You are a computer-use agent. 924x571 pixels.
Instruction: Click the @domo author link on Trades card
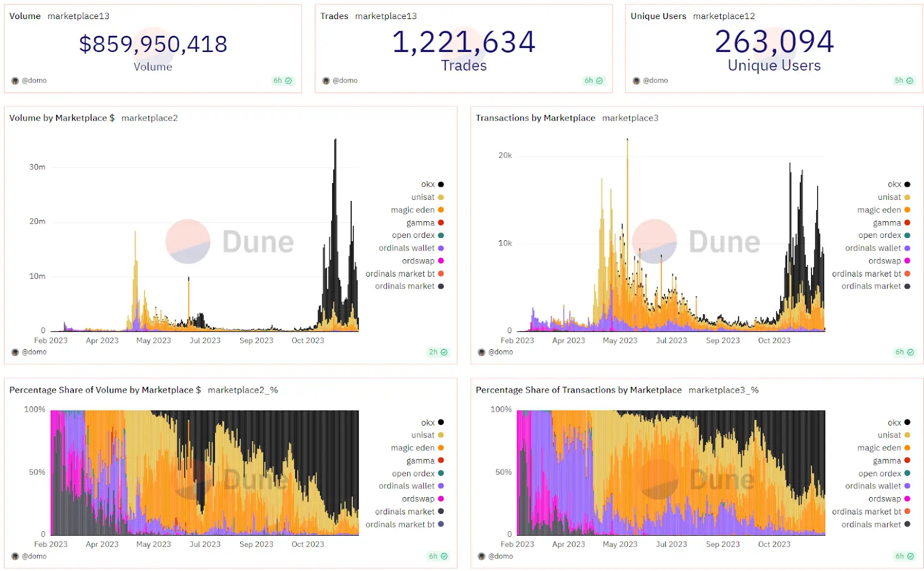pos(345,81)
